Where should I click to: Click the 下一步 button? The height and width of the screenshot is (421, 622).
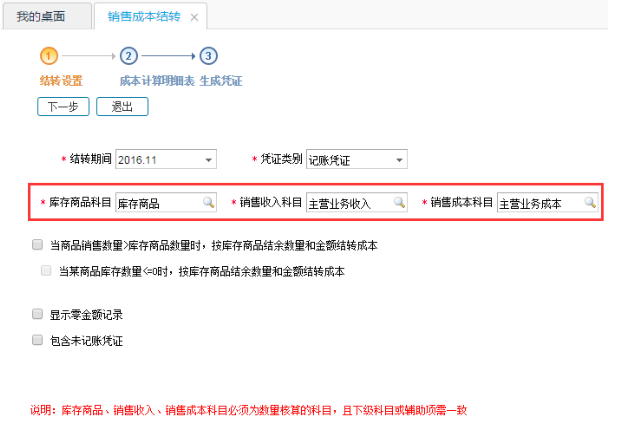(x=63, y=106)
